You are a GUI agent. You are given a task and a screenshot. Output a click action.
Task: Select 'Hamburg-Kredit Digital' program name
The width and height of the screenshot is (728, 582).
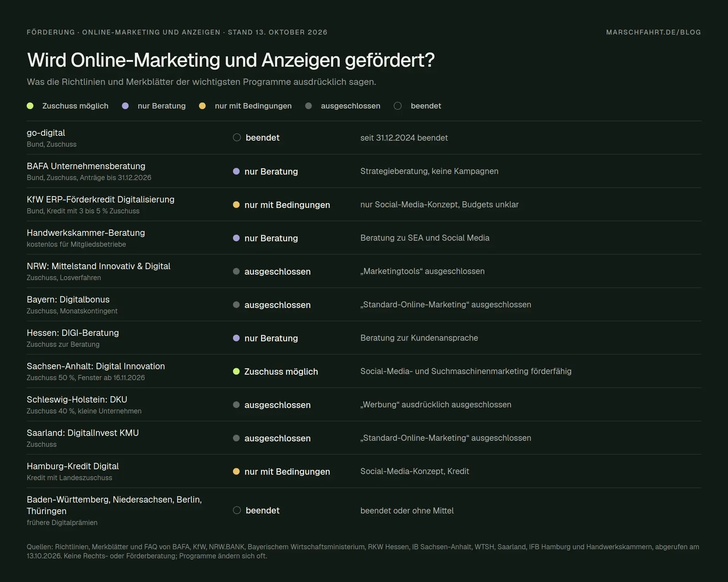pyautogui.click(x=73, y=466)
